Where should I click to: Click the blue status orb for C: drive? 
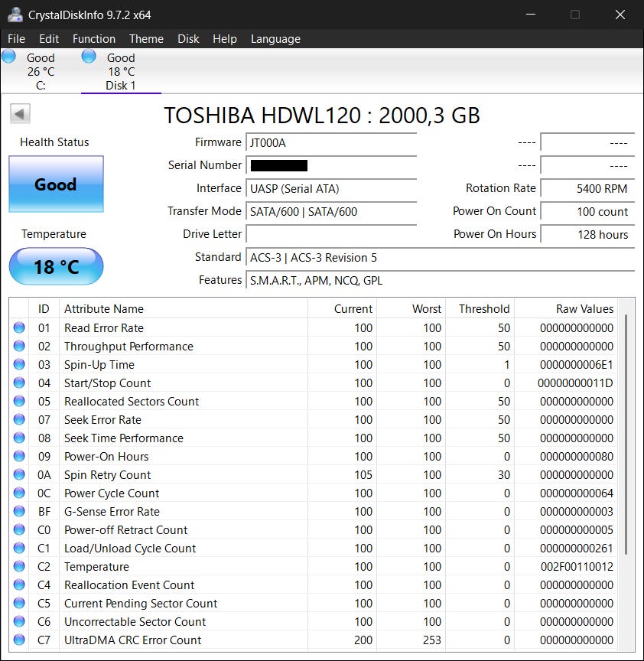tap(9, 56)
